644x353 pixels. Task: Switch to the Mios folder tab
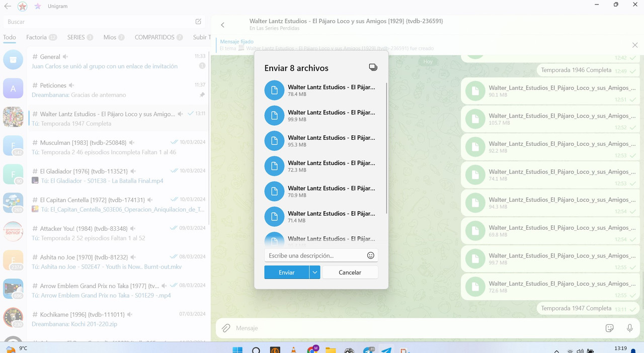coord(114,37)
